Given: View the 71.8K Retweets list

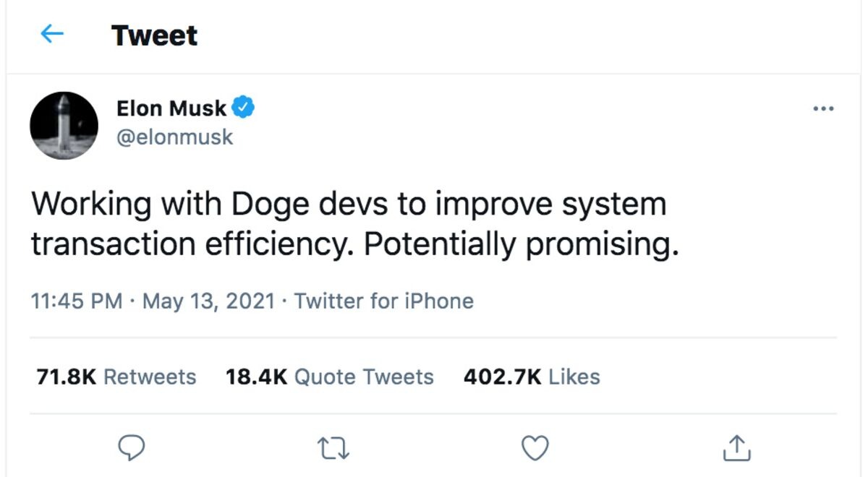Looking at the screenshot, I should tap(116, 377).
